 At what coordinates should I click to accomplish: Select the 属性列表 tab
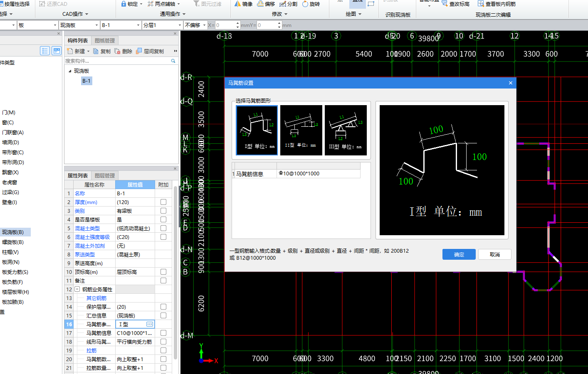78,175
